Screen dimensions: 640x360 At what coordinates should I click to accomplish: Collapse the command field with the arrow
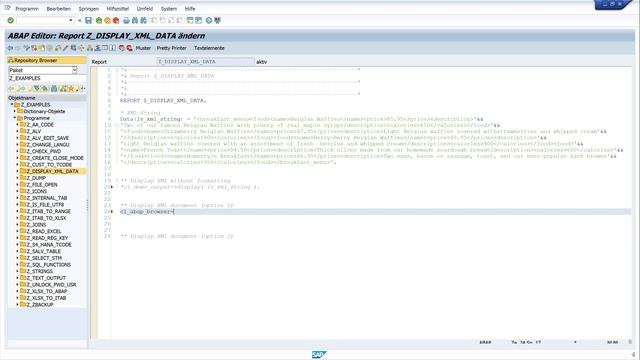[x=80, y=20]
